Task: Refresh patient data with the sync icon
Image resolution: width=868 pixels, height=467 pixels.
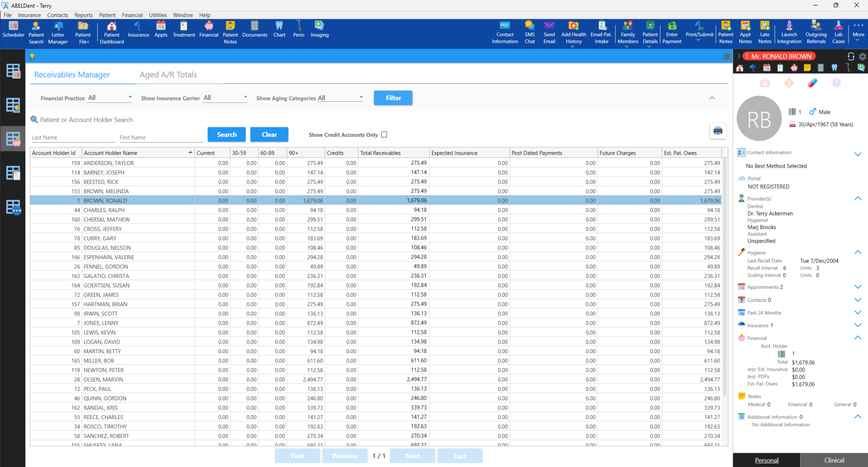Action: click(851, 56)
